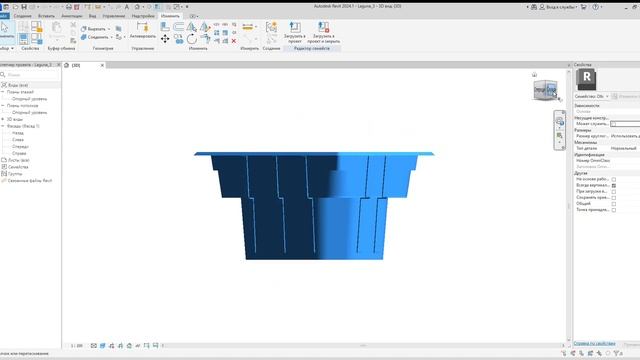The image size is (640, 360).
Task: Toggle the 'Всегда вертикал...' checkbox
Action: [x=613, y=185]
